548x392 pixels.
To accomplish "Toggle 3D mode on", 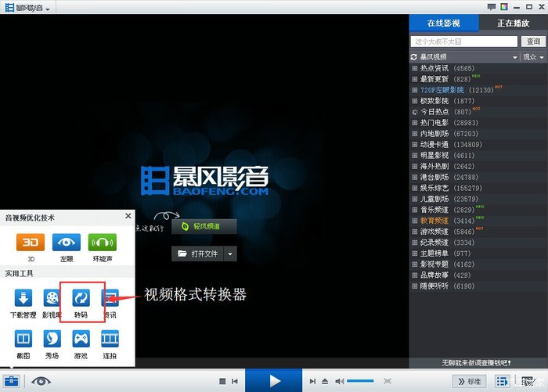I will [x=31, y=244].
